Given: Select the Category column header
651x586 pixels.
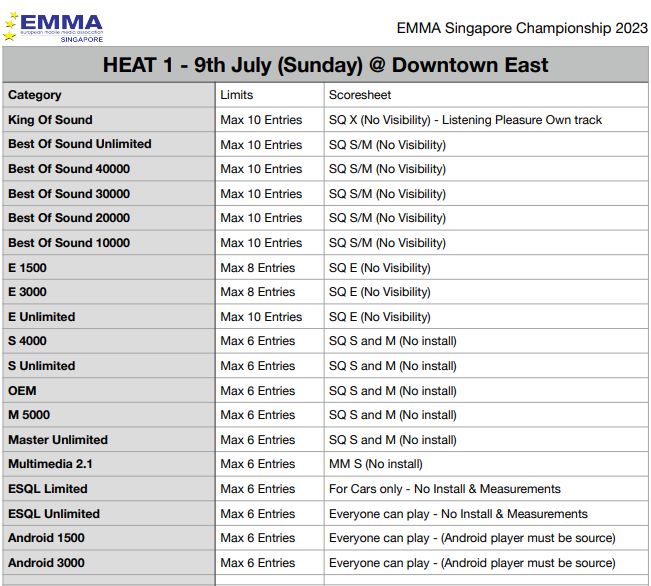Looking at the screenshot, I should tap(35, 95).
